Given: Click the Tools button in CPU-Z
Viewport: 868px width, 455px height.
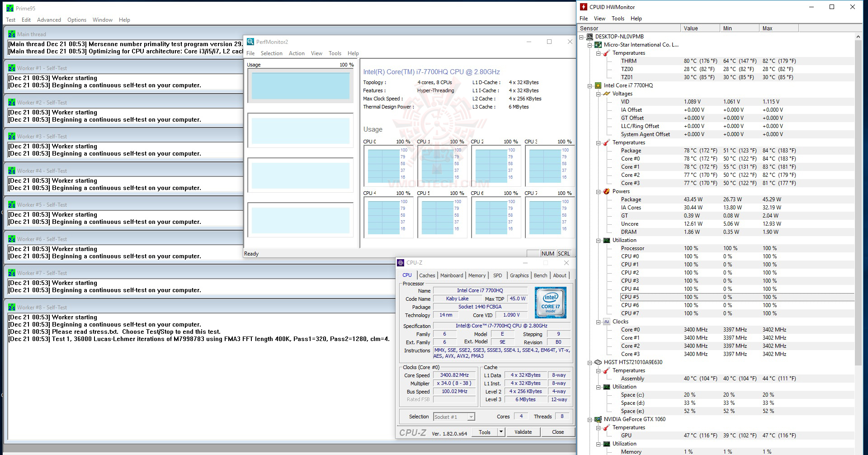Looking at the screenshot, I should coord(485,432).
